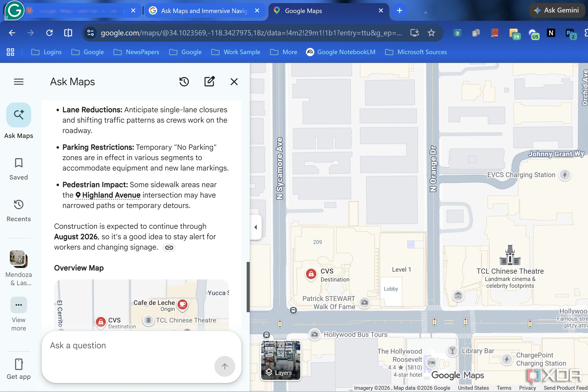
Task: Click the source link chip after signage
Action: 169,248
